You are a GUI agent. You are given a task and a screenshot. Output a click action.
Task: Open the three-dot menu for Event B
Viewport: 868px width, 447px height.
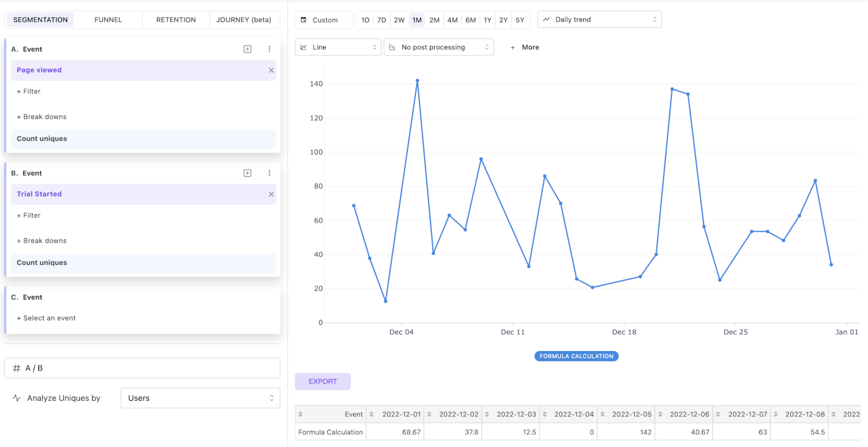pos(269,173)
